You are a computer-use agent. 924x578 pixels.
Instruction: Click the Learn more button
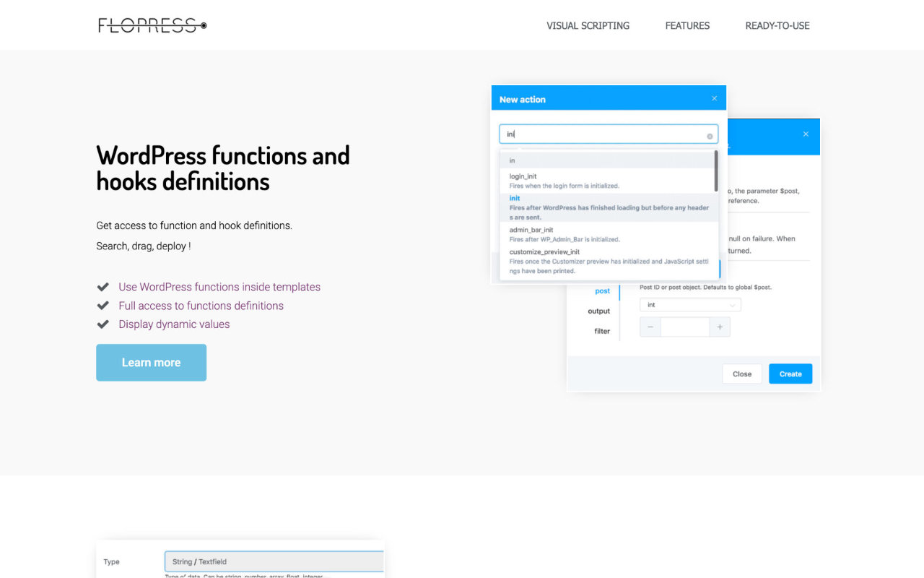pos(151,362)
